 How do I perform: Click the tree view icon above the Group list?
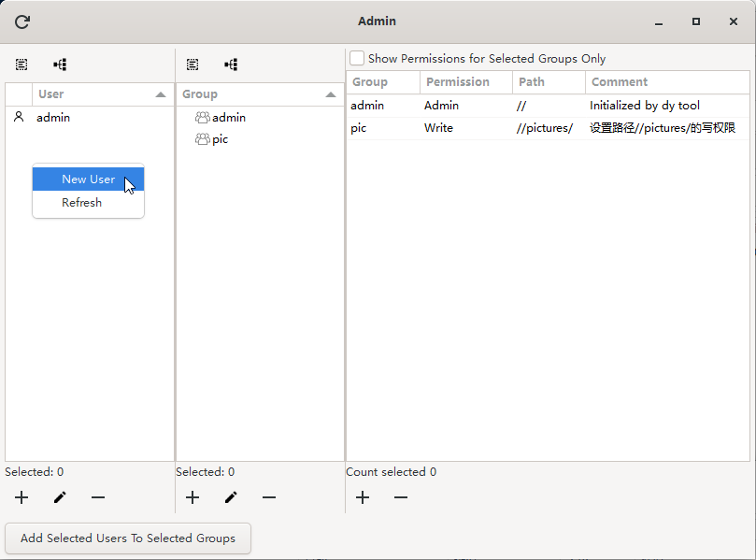(231, 65)
